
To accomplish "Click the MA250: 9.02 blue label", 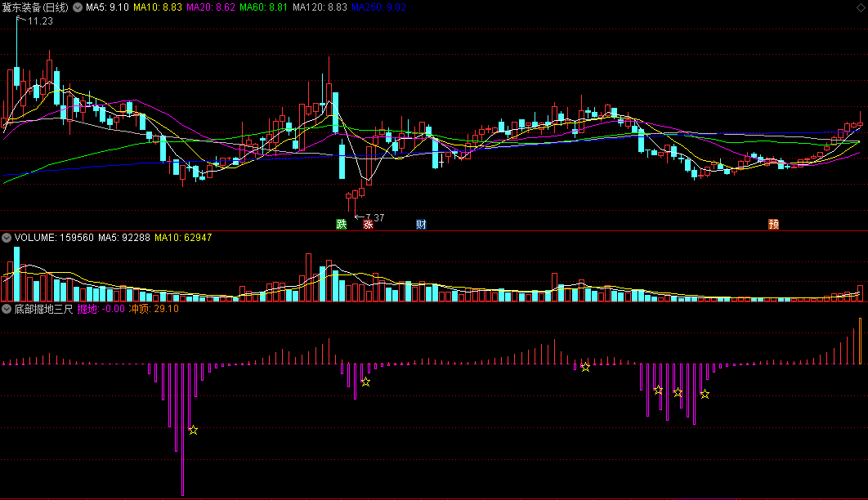I will point(378,7).
